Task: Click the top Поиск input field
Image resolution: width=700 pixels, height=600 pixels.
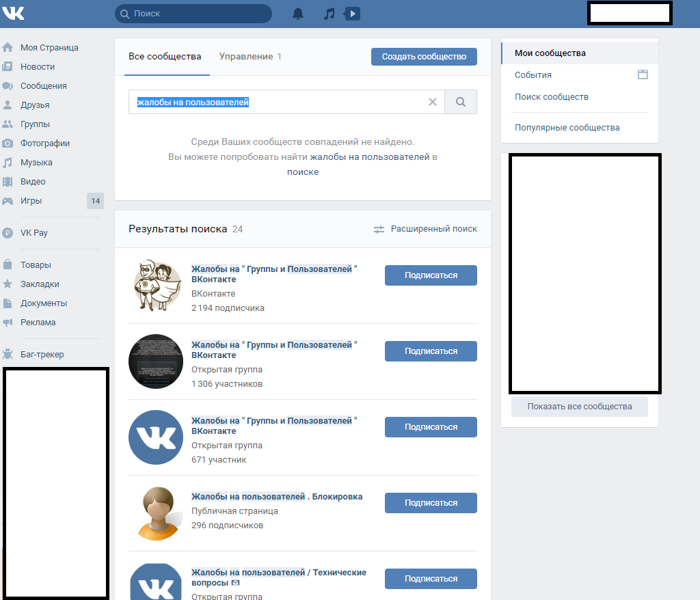Action: point(193,14)
